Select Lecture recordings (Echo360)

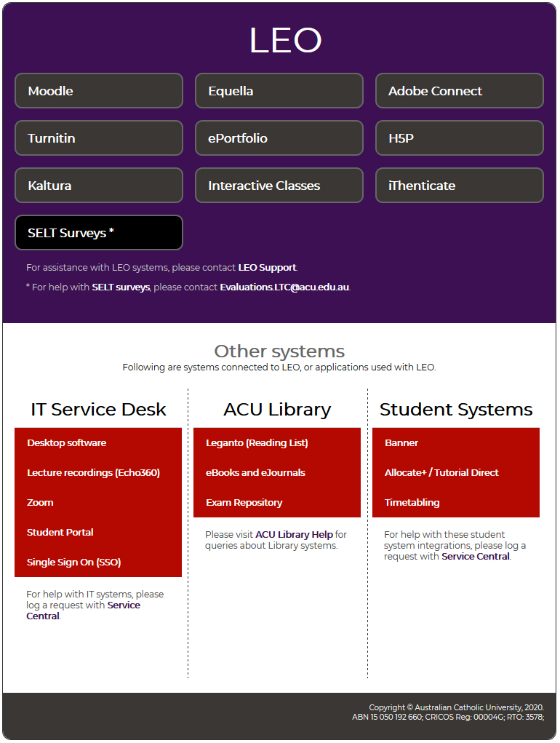tap(93, 473)
